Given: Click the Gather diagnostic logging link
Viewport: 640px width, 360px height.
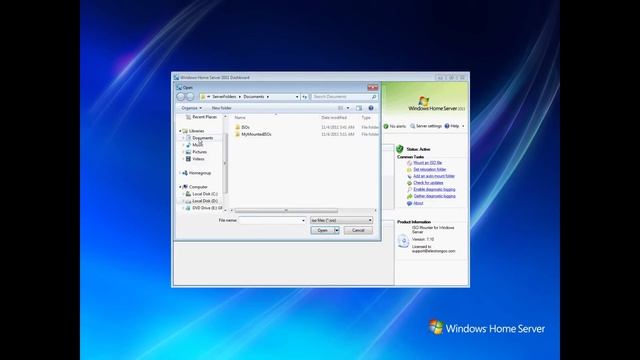Looking at the screenshot, I should click(434, 196).
